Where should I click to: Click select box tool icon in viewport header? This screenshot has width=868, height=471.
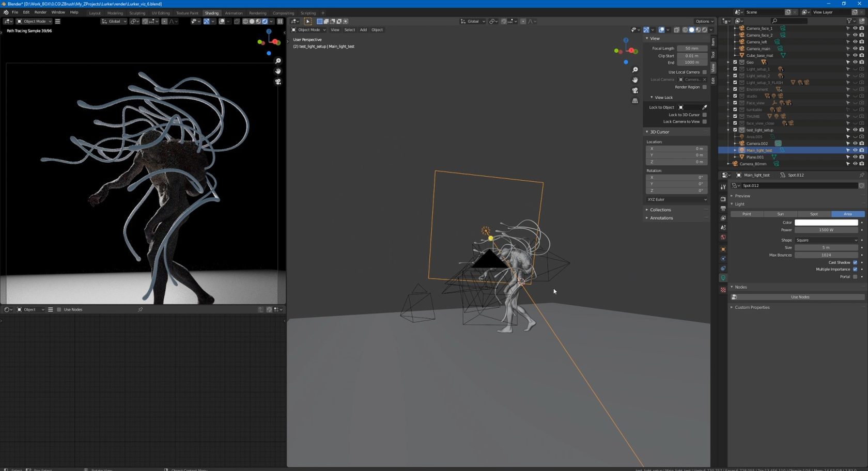tap(308, 21)
